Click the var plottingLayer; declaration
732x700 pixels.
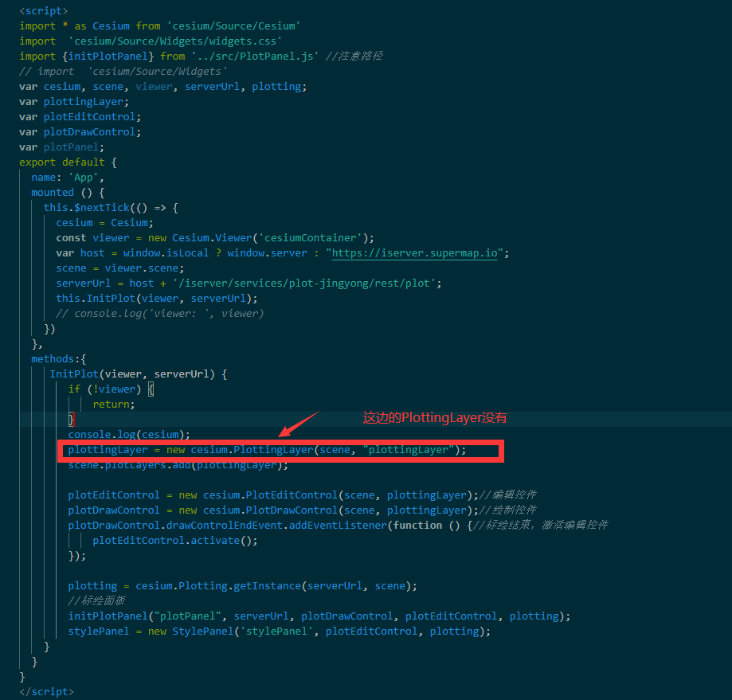coord(74,102)
